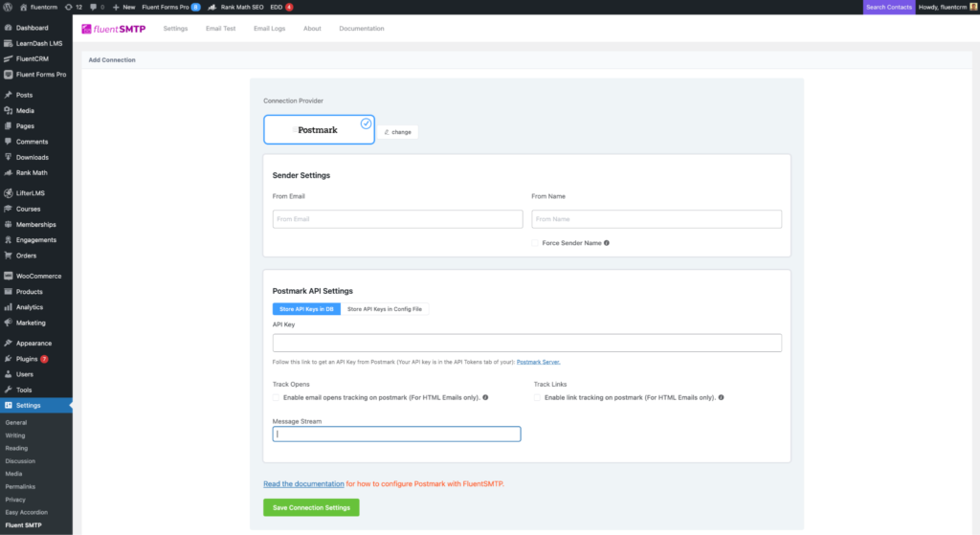Click the LifterLMS sidebar icon
Viewport: 980px width, 535px height.
(x=8, y=193)
